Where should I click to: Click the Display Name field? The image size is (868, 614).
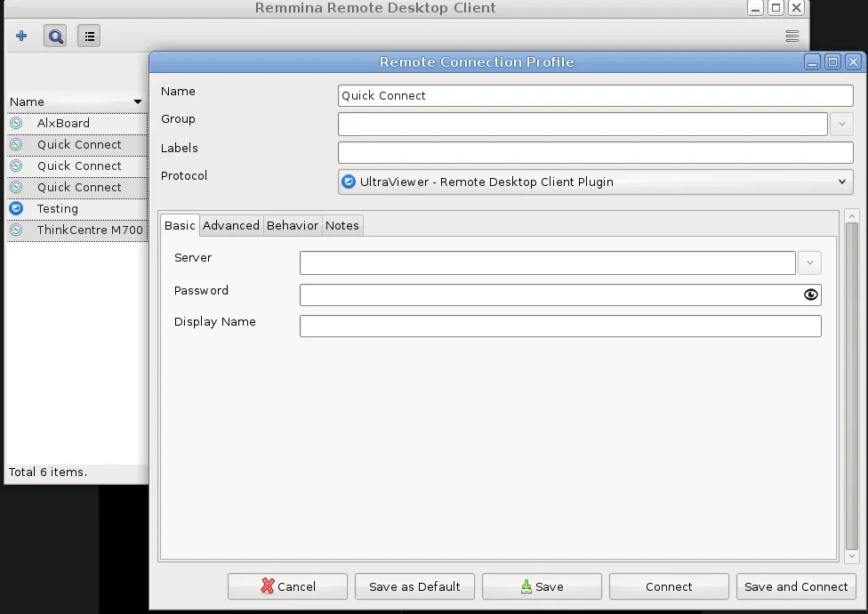click(560, 326)
